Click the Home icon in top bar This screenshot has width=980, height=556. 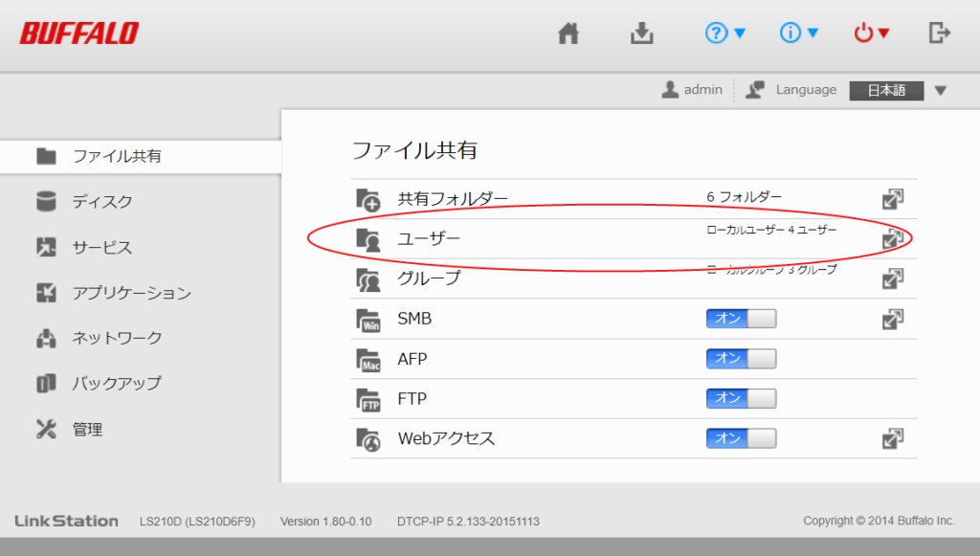pos(568,33)
